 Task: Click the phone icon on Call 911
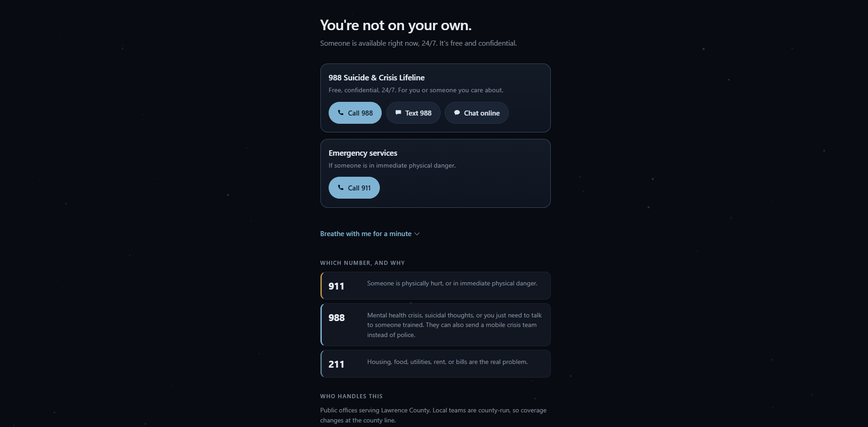(341, 187)
